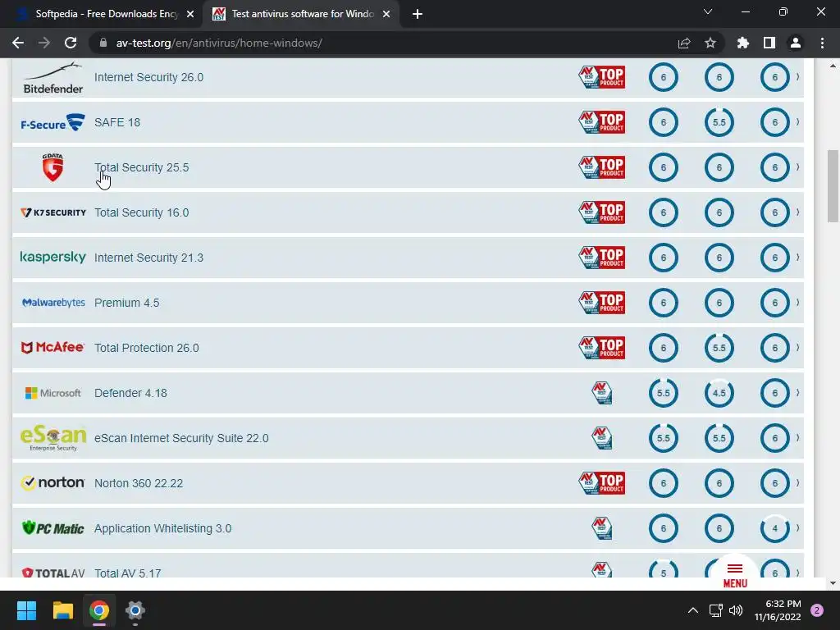Click the Malwarebytes logo
This screenshot has width=840, height=630.
(x=53, y=303)
